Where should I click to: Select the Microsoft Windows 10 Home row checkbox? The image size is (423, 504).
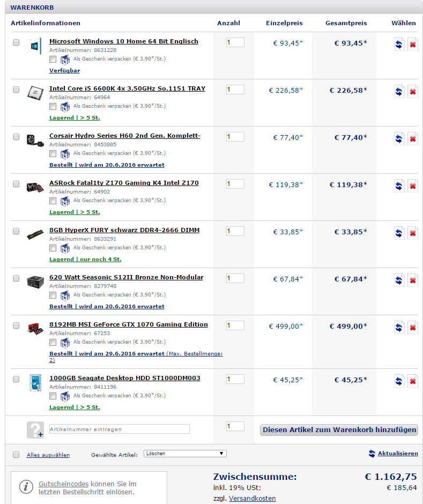pyautogui.click(x=16, y=42)
